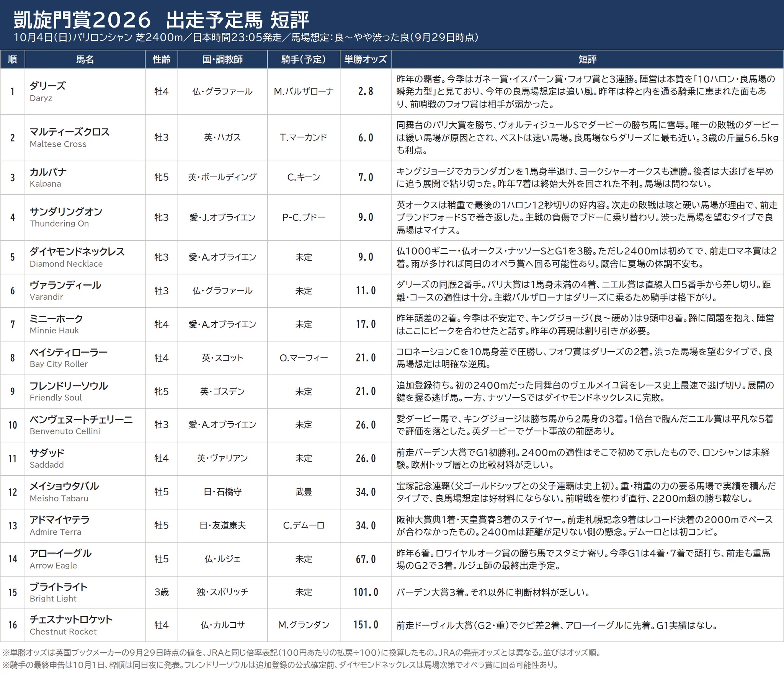784x674 pixels.
Task: Click trainer cell 独・スボリッチ
Action: pos(222,592)
